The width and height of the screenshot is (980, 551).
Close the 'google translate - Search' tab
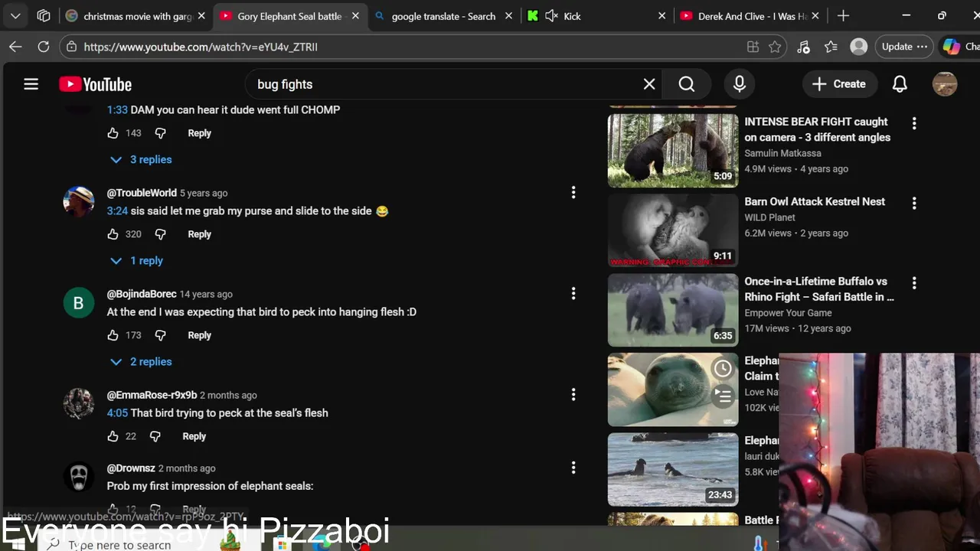click(x=509, y=16)
